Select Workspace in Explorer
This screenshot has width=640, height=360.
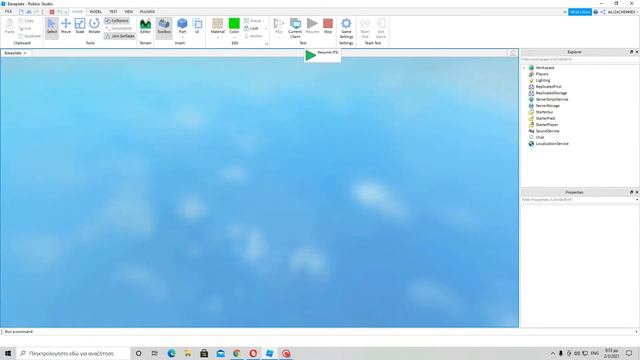(545, 68)
